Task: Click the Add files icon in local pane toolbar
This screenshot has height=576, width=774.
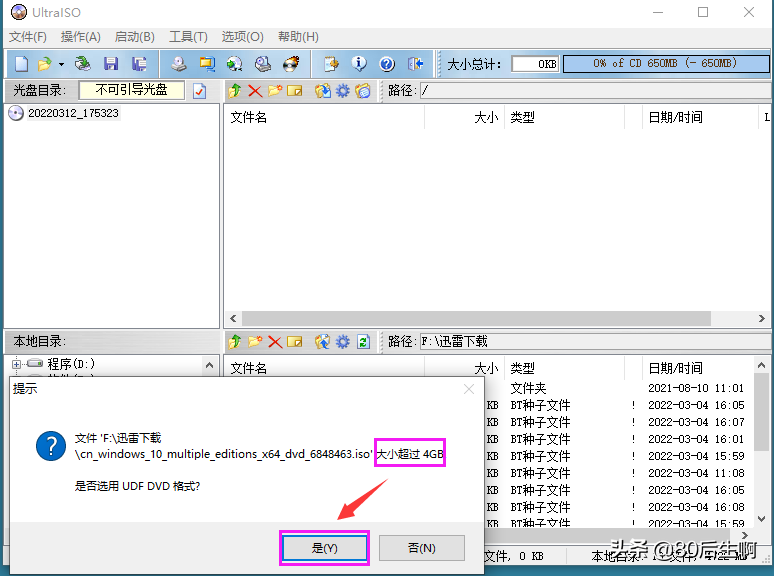Action: (323, 342)
